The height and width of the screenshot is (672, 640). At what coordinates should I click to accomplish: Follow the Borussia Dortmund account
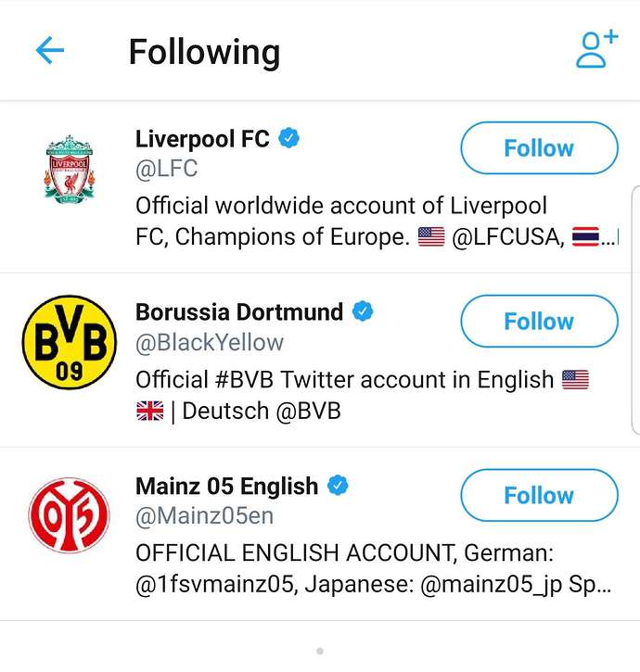(539, 321)
